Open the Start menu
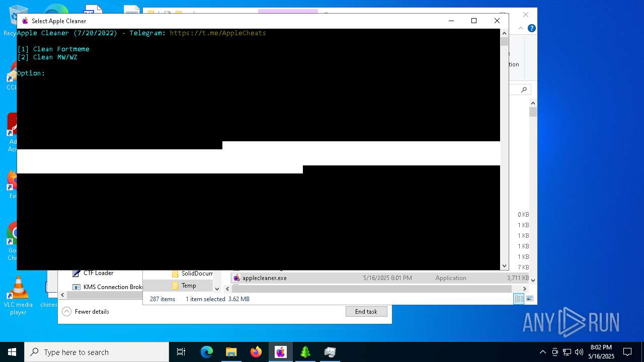This screenshot has height=362, width=644. click(x=12, y=352)
